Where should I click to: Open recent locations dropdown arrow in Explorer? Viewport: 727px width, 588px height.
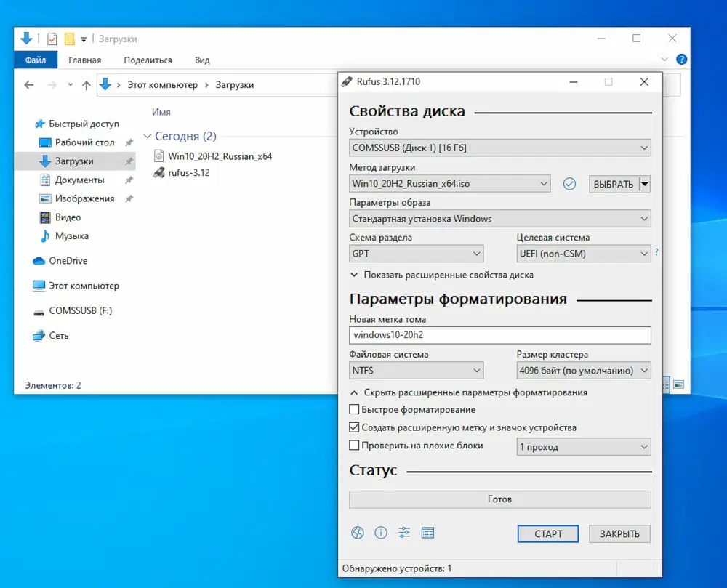pos(70,85)
